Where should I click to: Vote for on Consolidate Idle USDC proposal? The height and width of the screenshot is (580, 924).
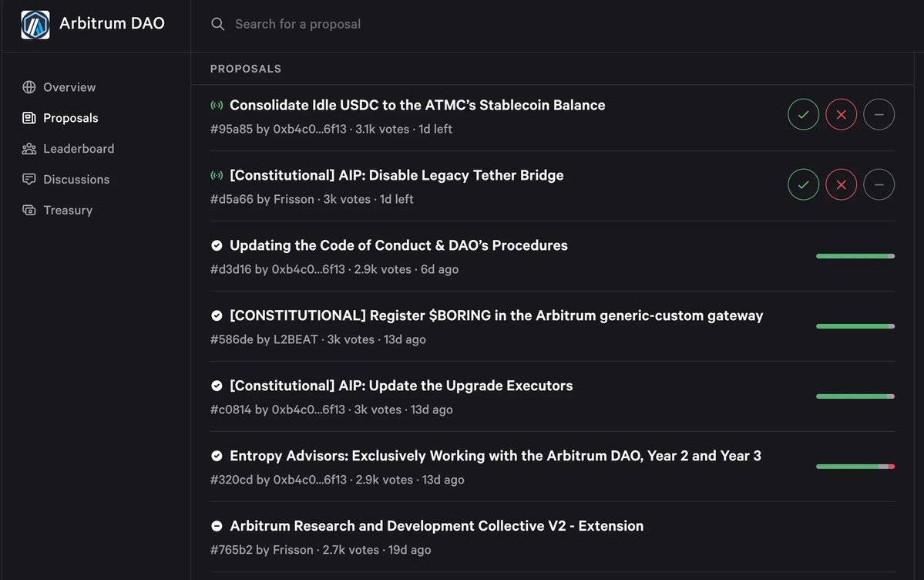click(803, 114)
